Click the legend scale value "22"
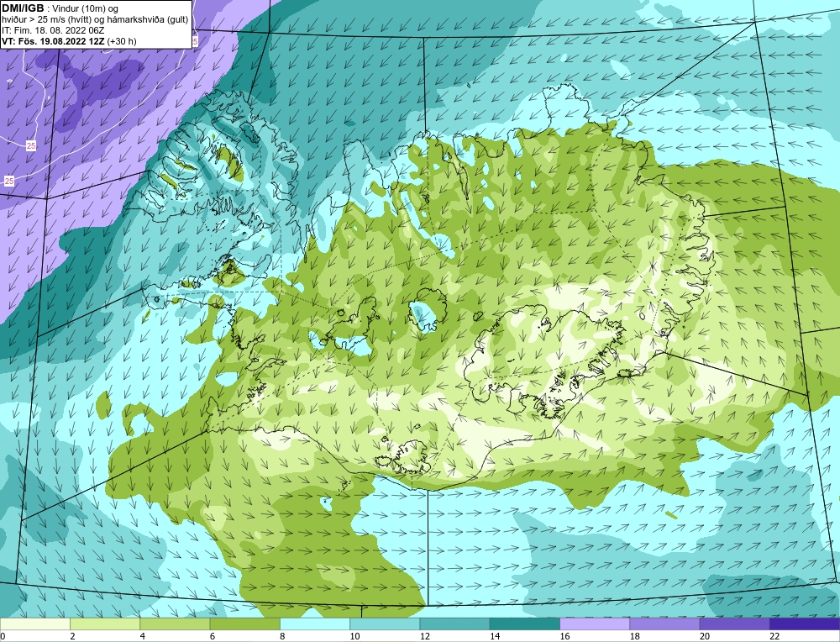 pyautogui.click(x=774, y=636)
